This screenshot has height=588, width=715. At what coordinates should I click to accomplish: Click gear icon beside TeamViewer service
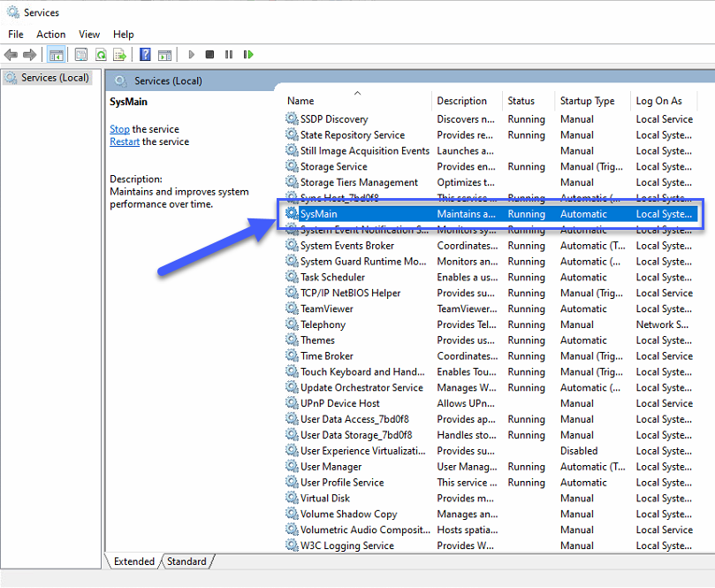coord(292,309)
